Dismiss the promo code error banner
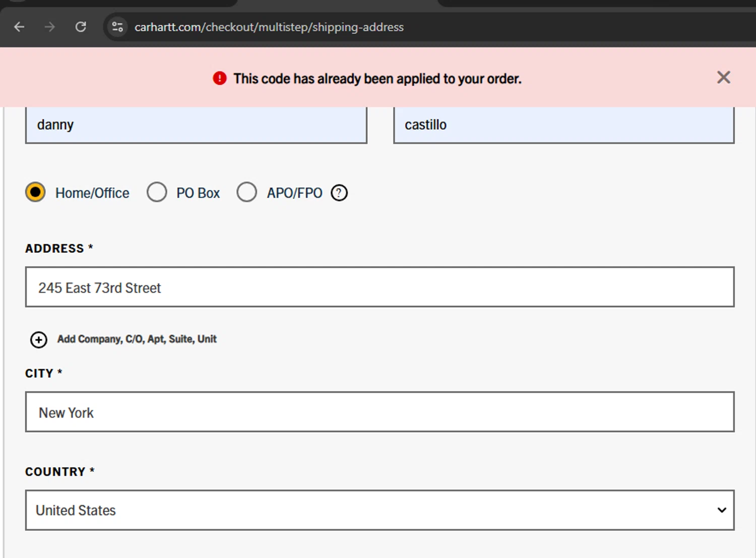The image size is (756, 558). coord(723,78)
